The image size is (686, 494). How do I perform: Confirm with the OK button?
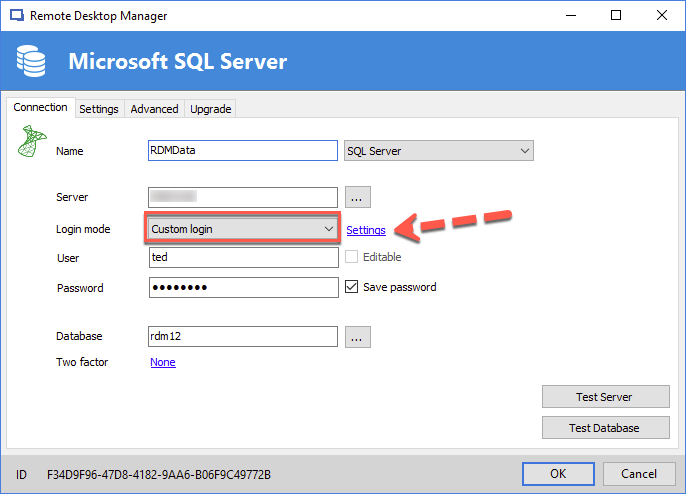tap(558, 473)
